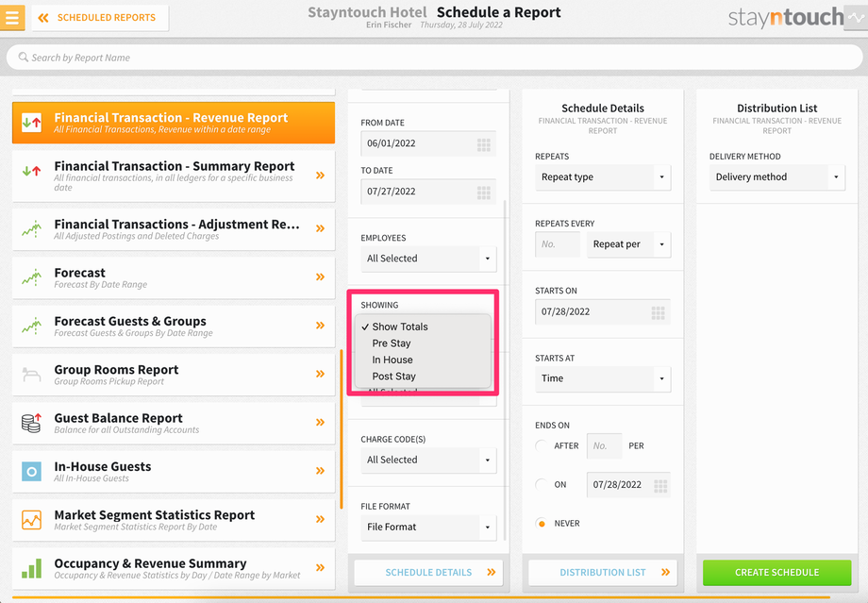The image size is (868, 603).
Task: Open the From Date calendar picker icon
Action: click(x=484, y=144)
